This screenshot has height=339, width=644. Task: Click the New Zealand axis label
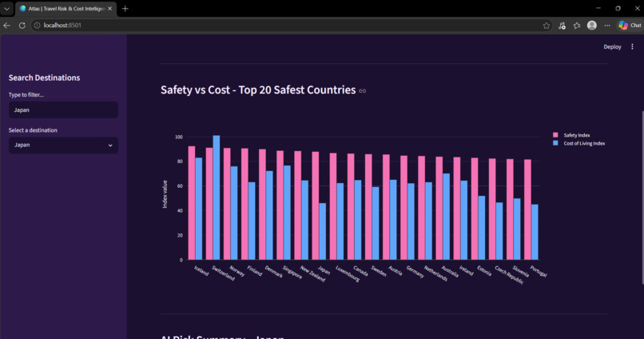click(312, 273)
